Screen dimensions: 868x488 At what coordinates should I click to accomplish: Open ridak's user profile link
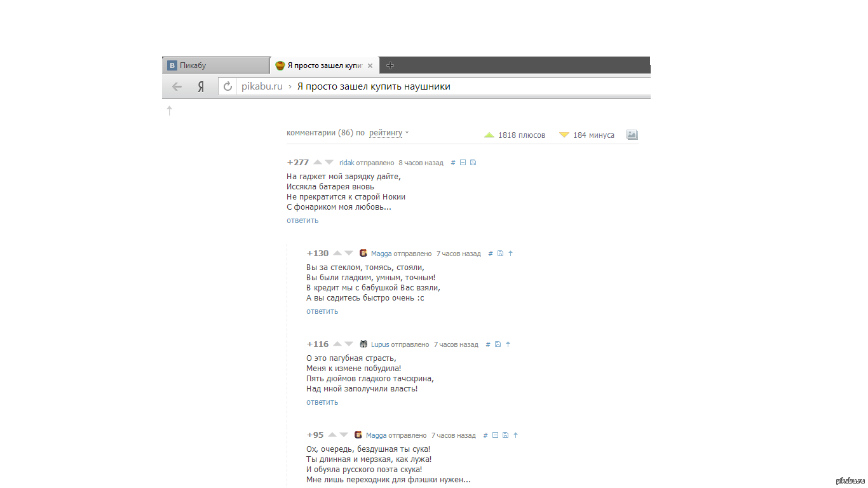click(346, 163)
